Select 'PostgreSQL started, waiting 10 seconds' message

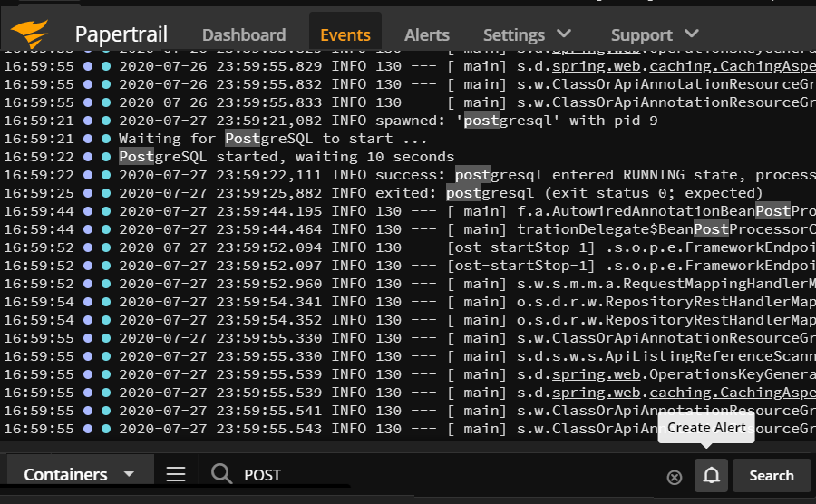pos(287,157)
